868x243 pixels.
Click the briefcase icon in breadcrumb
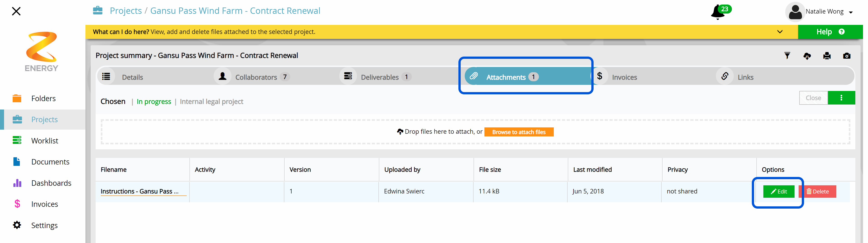(x=98, y=10)
